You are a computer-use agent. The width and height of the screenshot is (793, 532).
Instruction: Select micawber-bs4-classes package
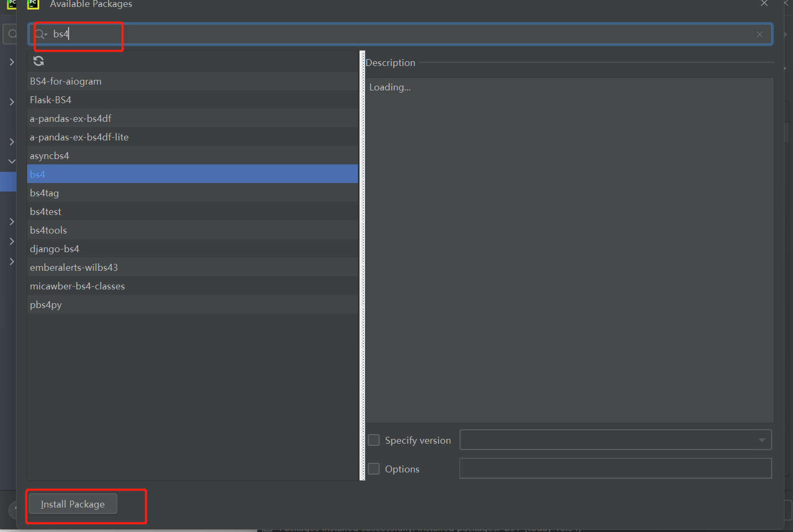point(193,286)
